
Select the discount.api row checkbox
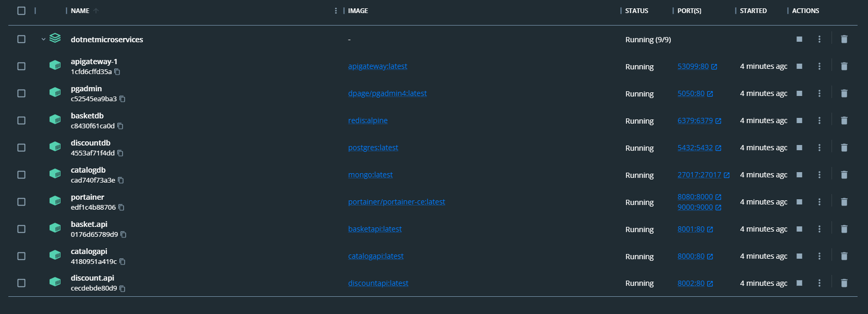tap(21, 283)
